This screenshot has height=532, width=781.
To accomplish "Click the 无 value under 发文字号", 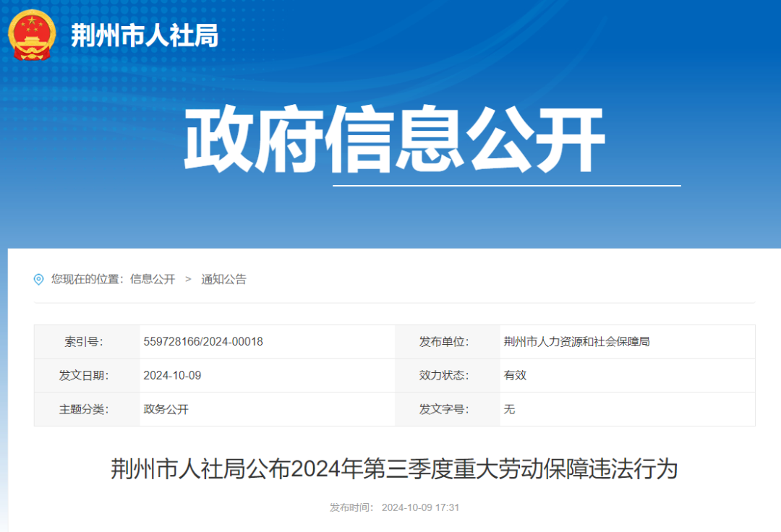I will pyautogui.click(x=508, y=410).
